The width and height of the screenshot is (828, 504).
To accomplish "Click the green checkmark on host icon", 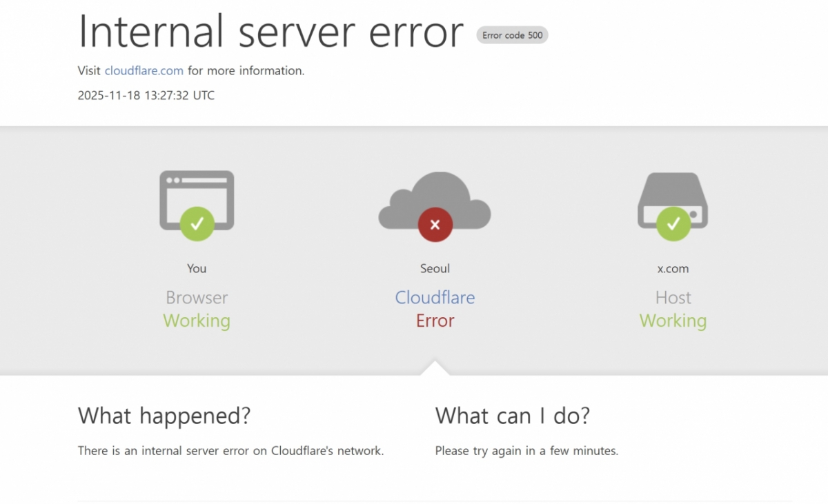I will [x=673, y=223].
